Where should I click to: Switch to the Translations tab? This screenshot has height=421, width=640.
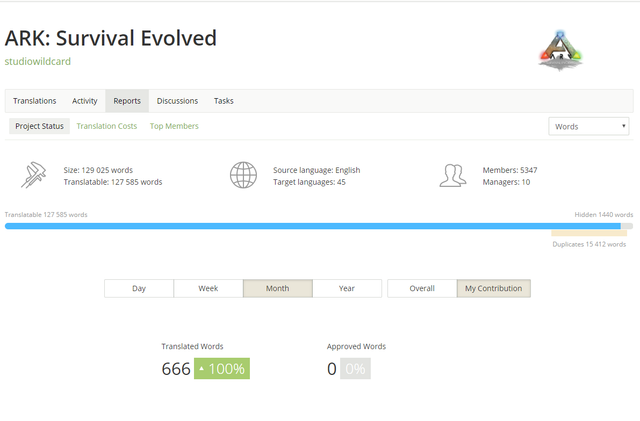[35, 101]
